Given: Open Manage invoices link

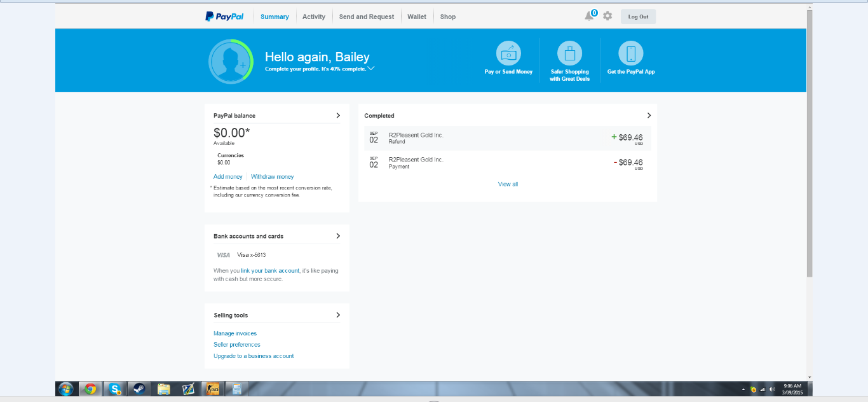Looking at the screenshot, I should [235, 333].
